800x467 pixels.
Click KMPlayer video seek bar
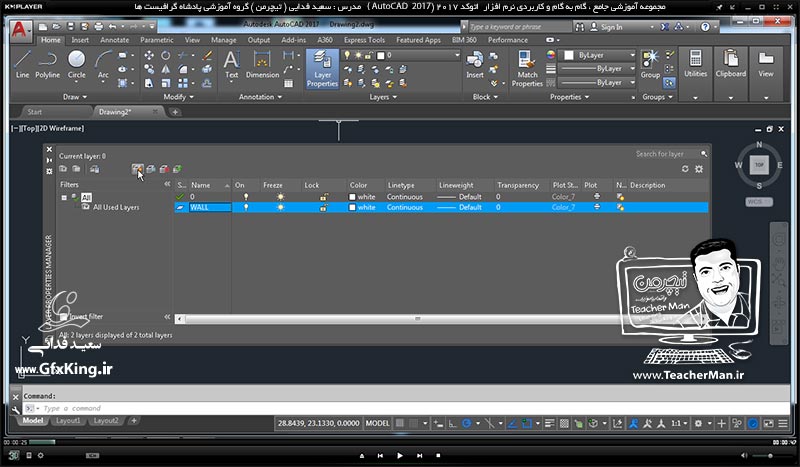pyautogui.click(x=399, y=442)
